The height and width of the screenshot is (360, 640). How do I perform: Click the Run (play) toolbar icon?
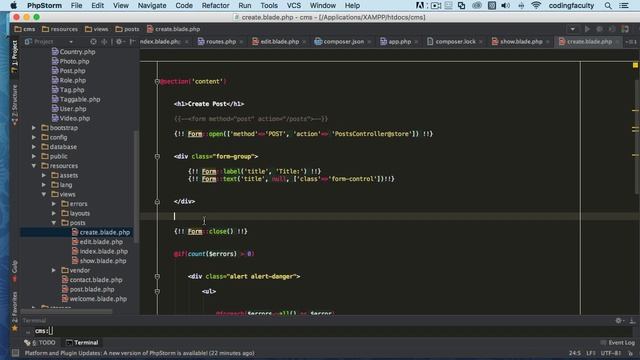coord(587,29)
